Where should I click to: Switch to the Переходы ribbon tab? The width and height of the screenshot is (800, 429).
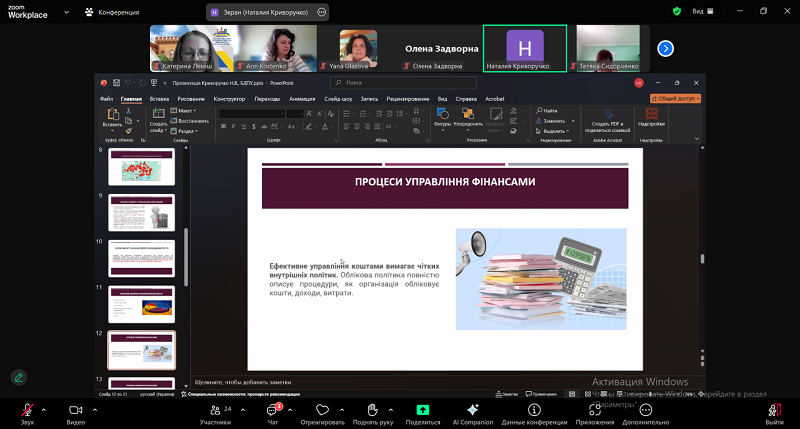pyautogui.click(x=267, y=99)
